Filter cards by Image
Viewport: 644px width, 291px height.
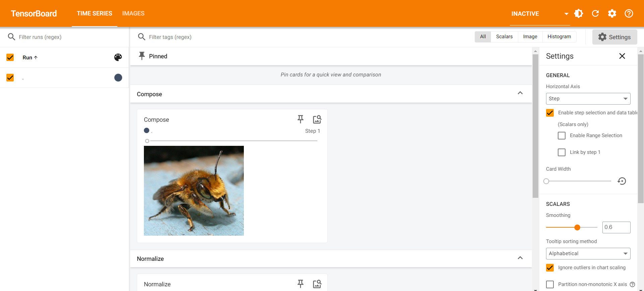(530, 37)
